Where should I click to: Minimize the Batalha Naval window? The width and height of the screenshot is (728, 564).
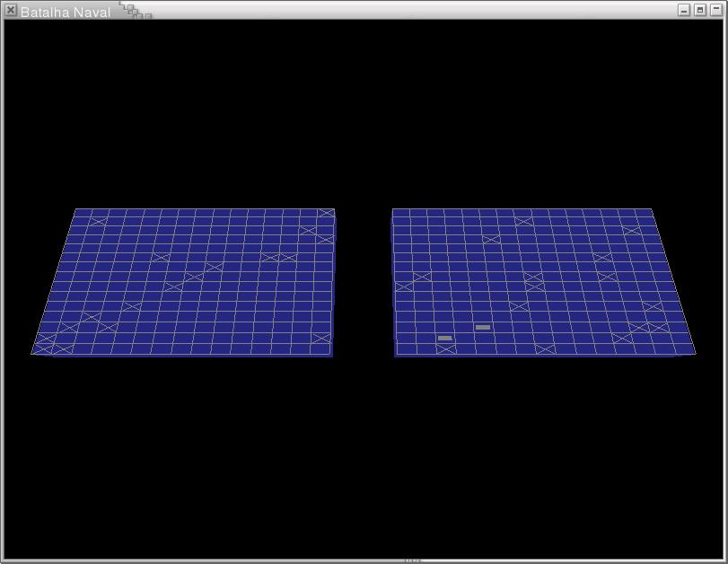684,10
